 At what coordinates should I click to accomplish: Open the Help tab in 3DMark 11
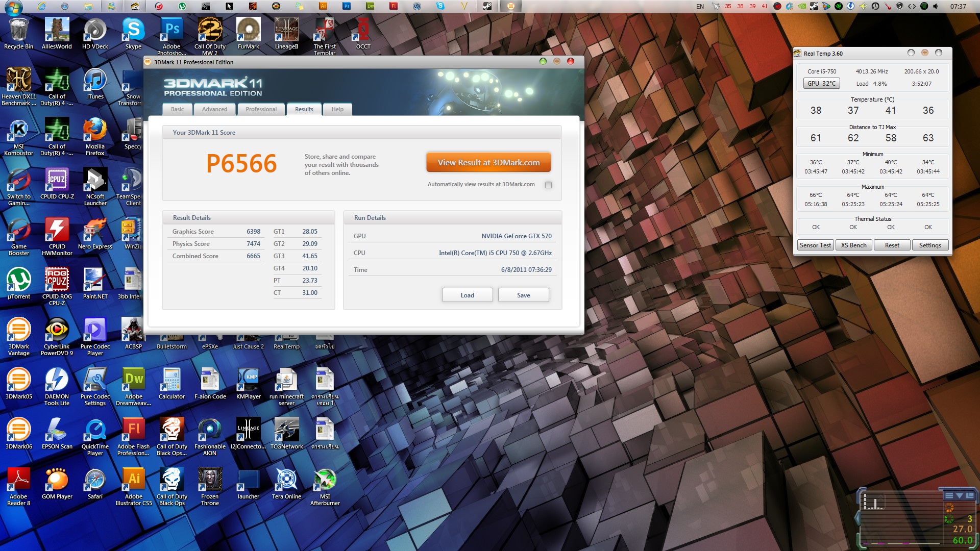tap(337, 109)
